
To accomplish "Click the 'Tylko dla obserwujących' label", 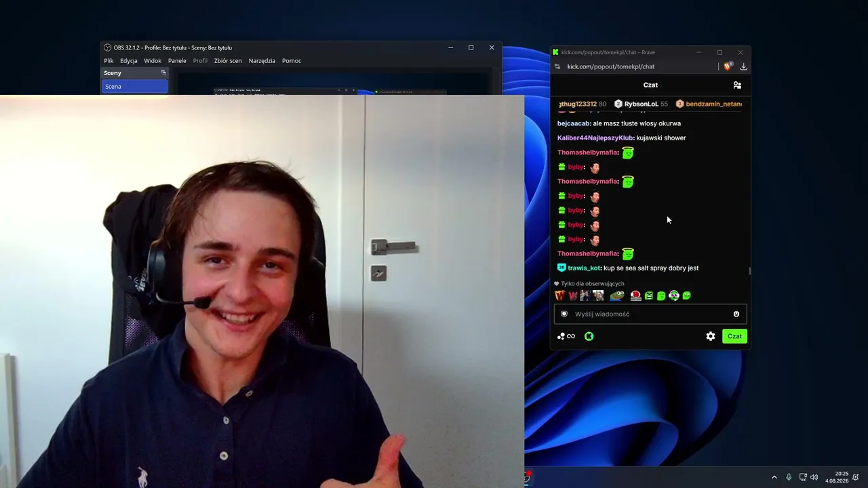I will point(593,284).
